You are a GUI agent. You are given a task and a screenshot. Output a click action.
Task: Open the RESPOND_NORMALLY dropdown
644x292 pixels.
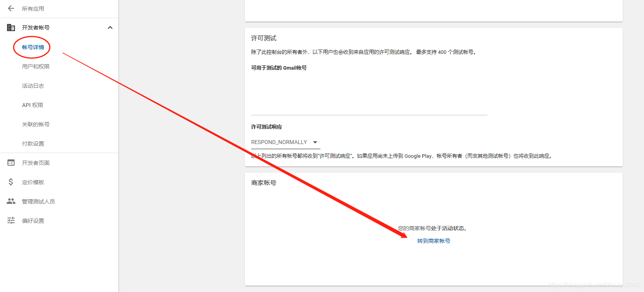pyautogui.click(x=285, y=142)
